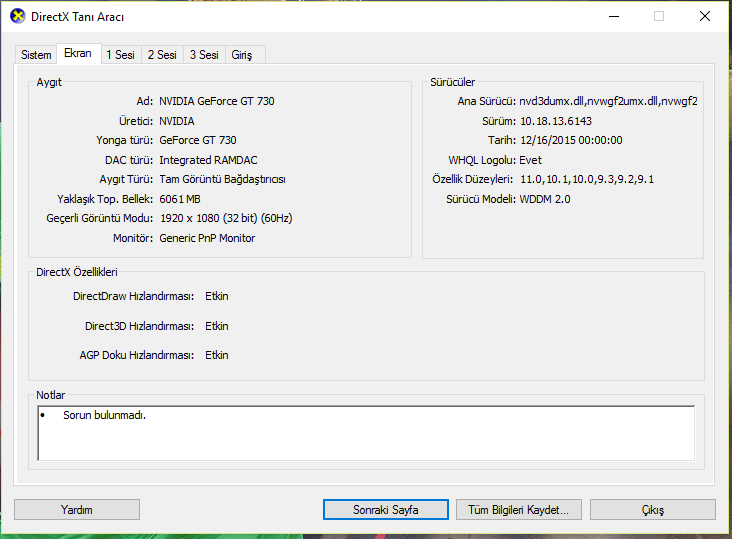Select the Ekran tab
The width and height of the screenshot is (732, 539).
78,53
